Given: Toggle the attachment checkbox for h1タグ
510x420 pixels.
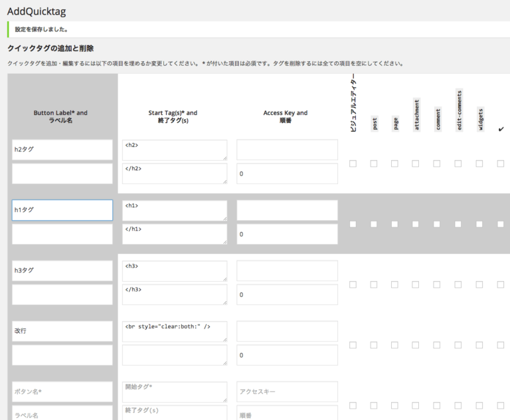Looking at the screenshot, I should tap(415, 224).
